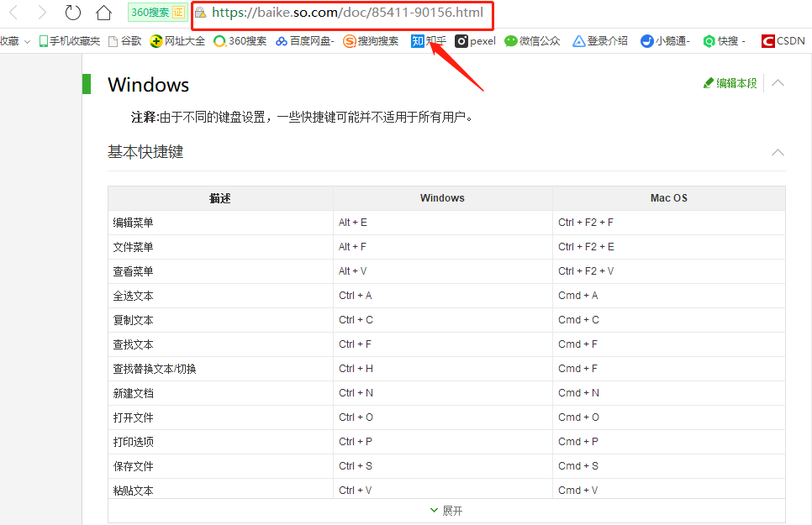Click the 打印选项 row label
This screenshot has width=812, height=525.
pos(133,442)
